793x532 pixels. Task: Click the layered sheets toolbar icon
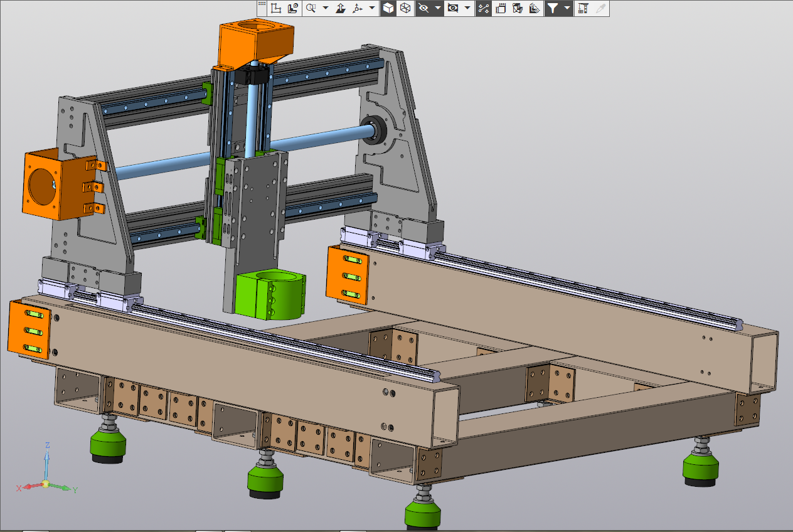tap(535, 9)
